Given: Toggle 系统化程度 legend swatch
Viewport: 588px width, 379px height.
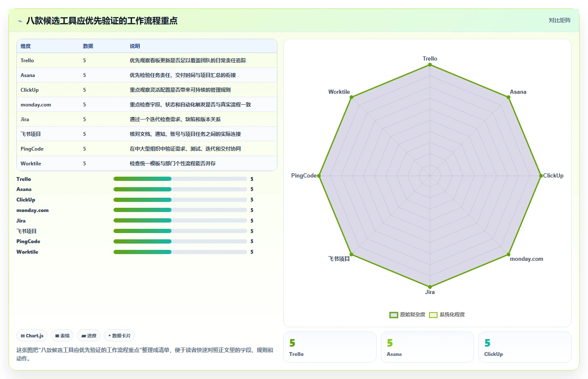Looking at the screenshot, I should click(433, 315).
